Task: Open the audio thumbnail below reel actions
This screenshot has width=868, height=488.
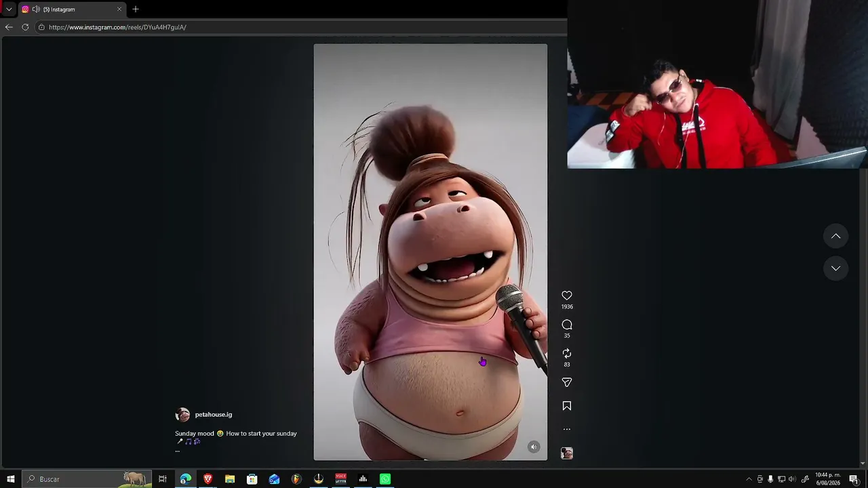Action: click(567, 453)
